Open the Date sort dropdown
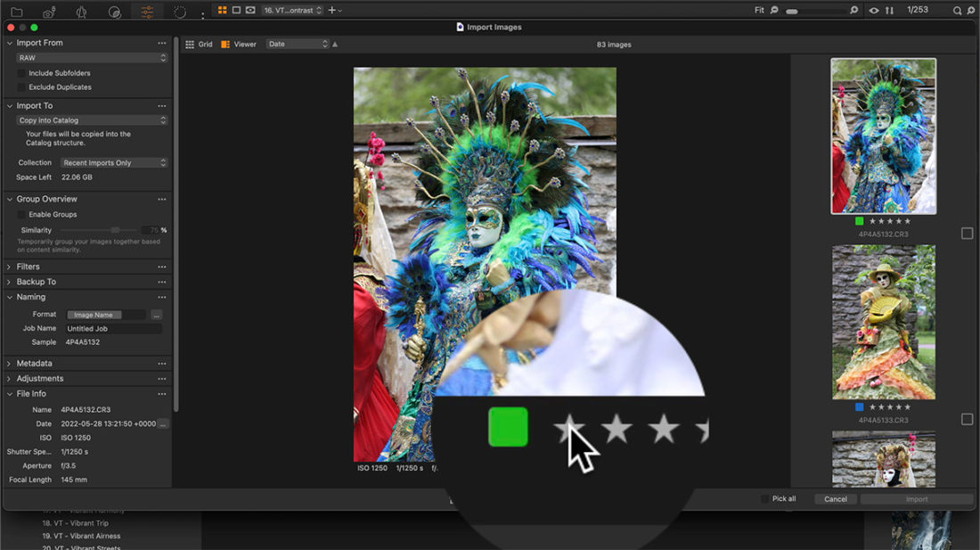 tap(298, 44)
